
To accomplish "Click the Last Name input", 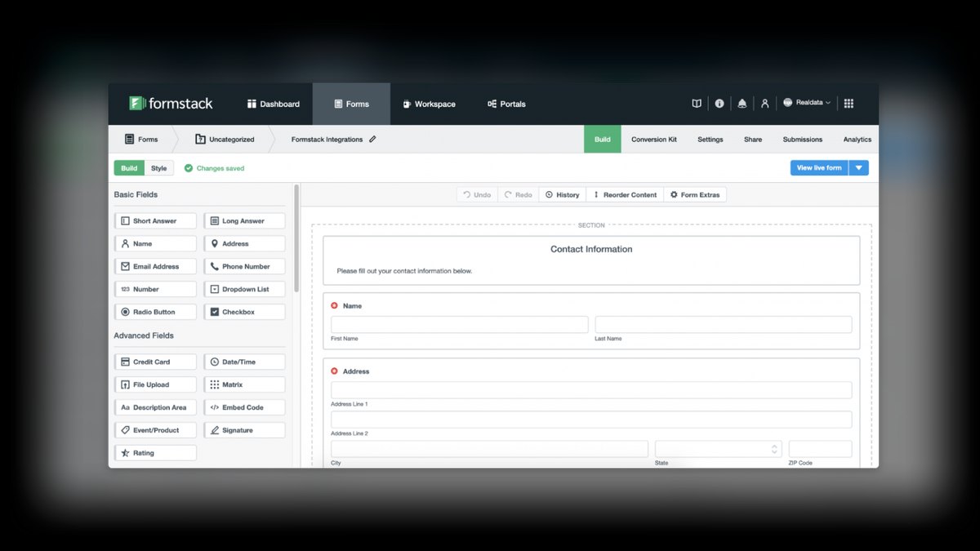I will [724, 325].
